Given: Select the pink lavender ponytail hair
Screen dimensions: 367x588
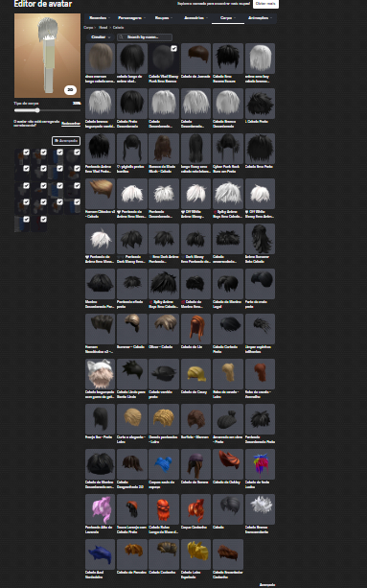Looking at the screenshot, I should (100, 509).
